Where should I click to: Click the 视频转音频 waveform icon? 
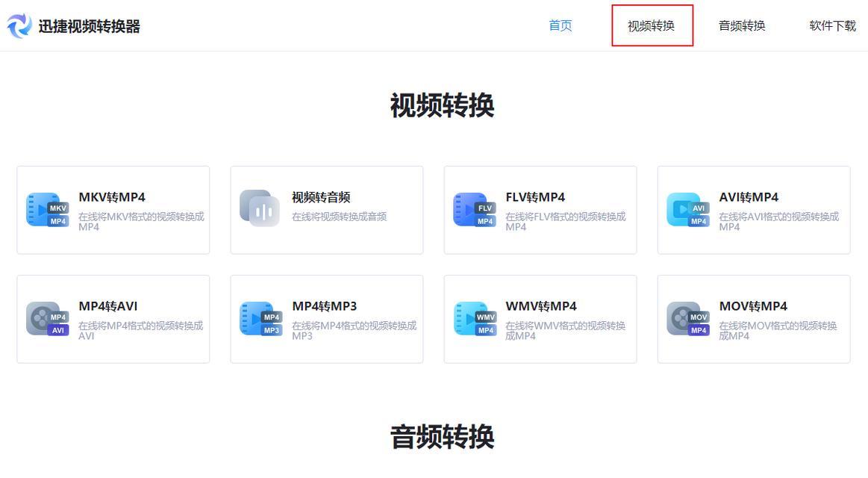260,208
